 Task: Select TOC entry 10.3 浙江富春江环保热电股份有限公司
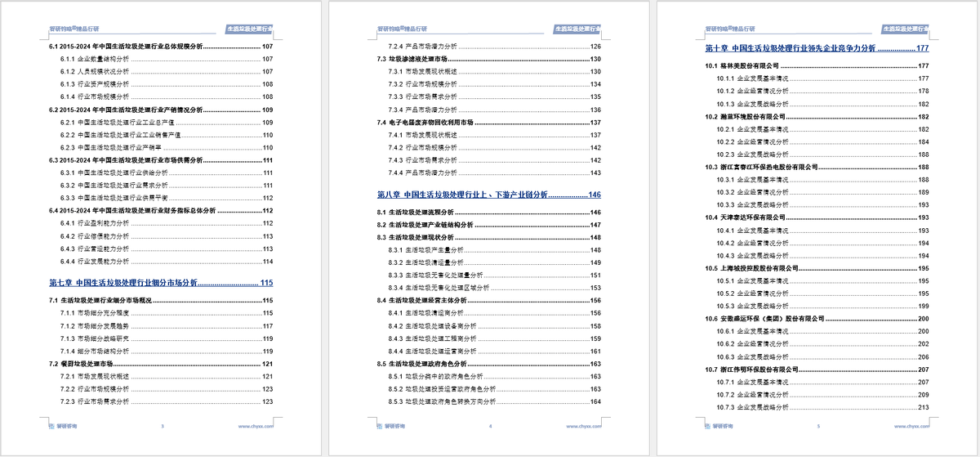tap(817, 167)
